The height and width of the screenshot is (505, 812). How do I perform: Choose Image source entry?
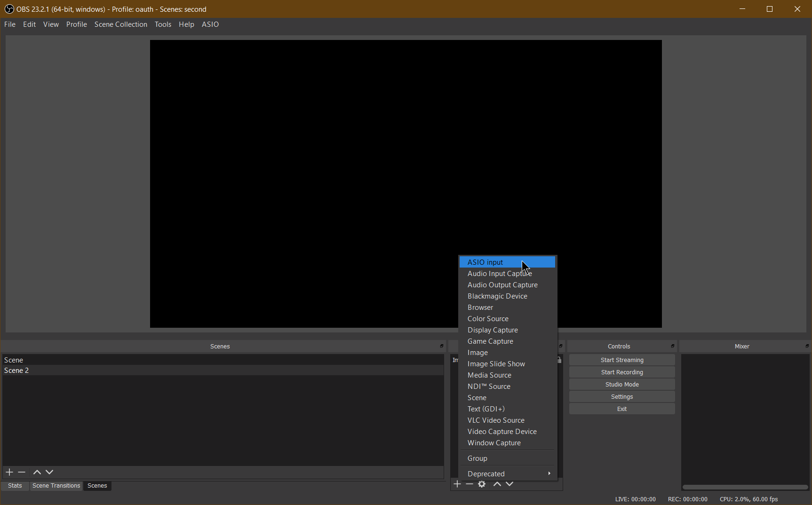coord(508,353)
